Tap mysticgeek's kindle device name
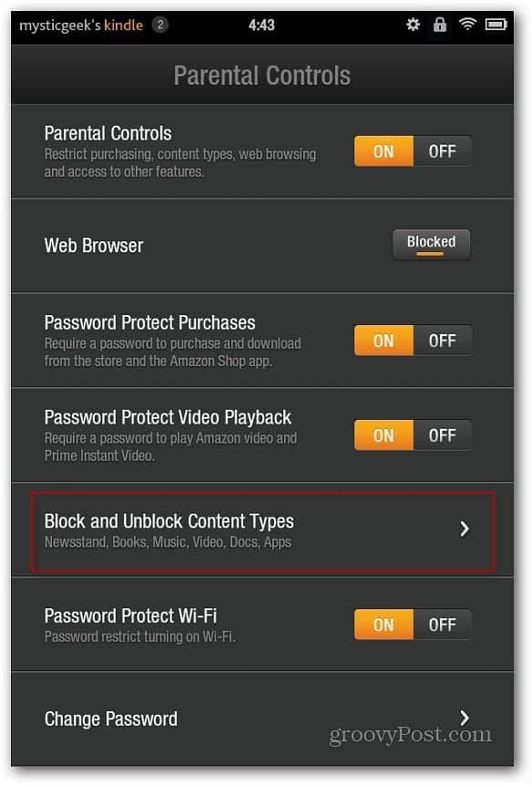This screenshot has height=785, width=532. (x=81, y=25)
